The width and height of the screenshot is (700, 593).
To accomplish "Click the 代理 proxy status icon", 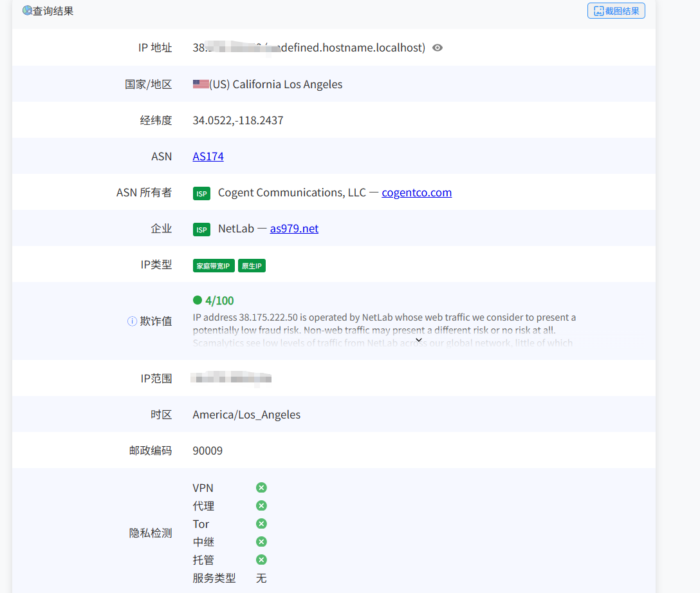I will click(x=261, y=505).
